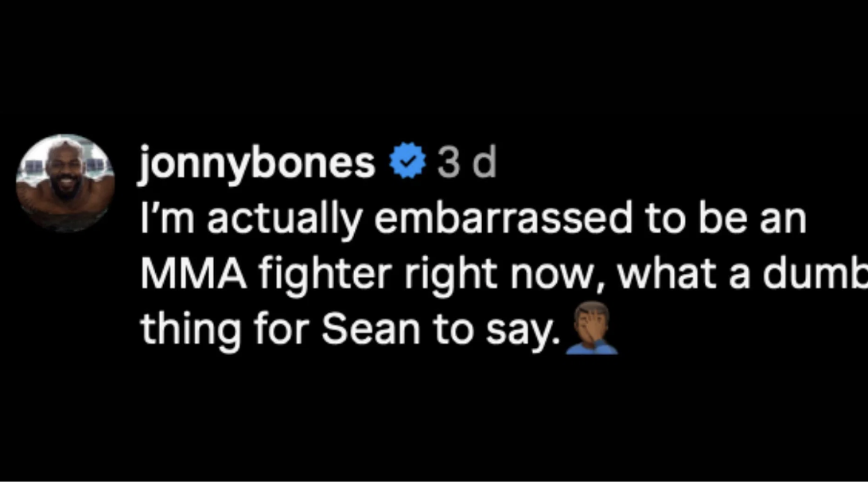Open the jonnybones profile picture
This screenshot has height=484, width=868.
(65, 183)
